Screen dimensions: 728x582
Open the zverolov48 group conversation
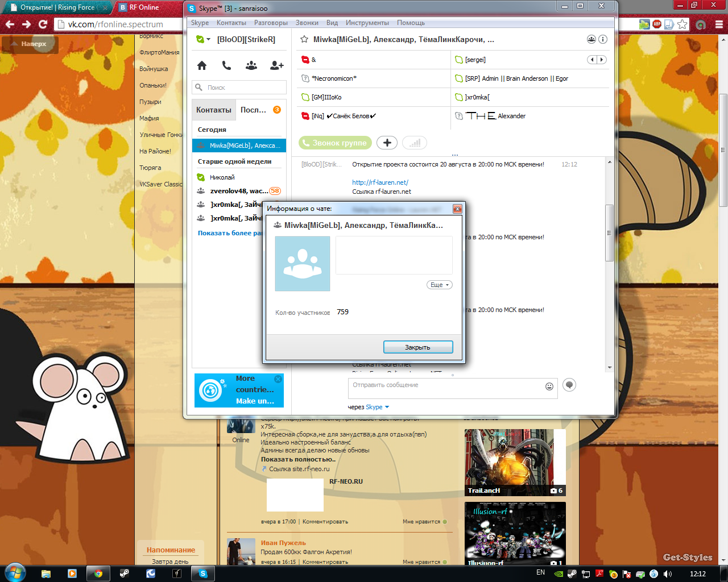(x=239, y=191)
